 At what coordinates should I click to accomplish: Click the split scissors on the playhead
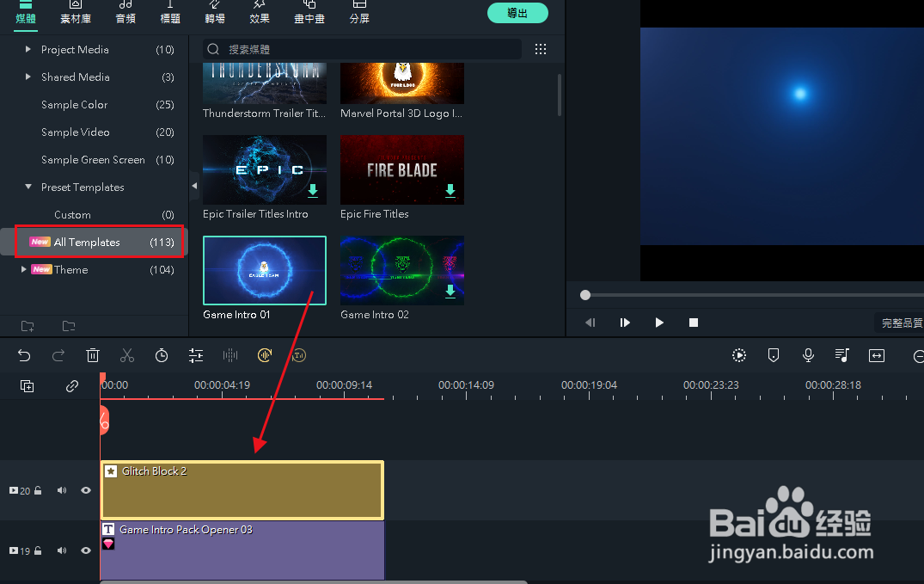104,421
